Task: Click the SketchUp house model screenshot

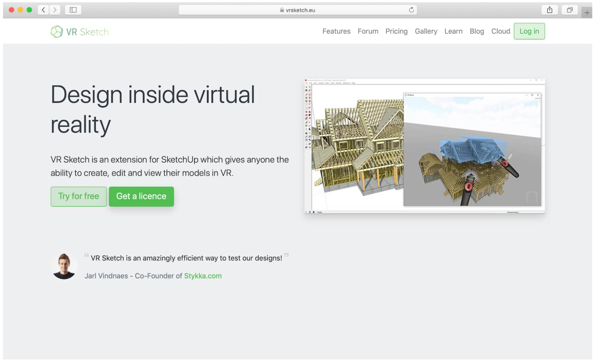Action: click(425, 146)
